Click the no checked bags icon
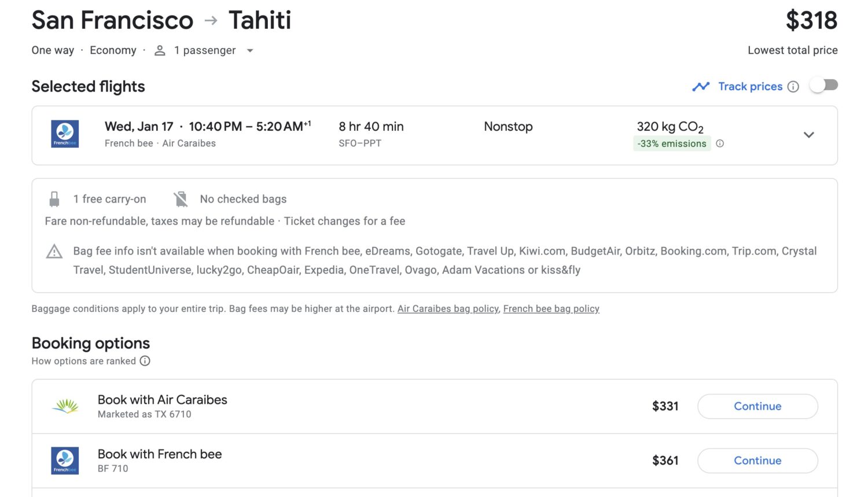 [x=181, y=198]
